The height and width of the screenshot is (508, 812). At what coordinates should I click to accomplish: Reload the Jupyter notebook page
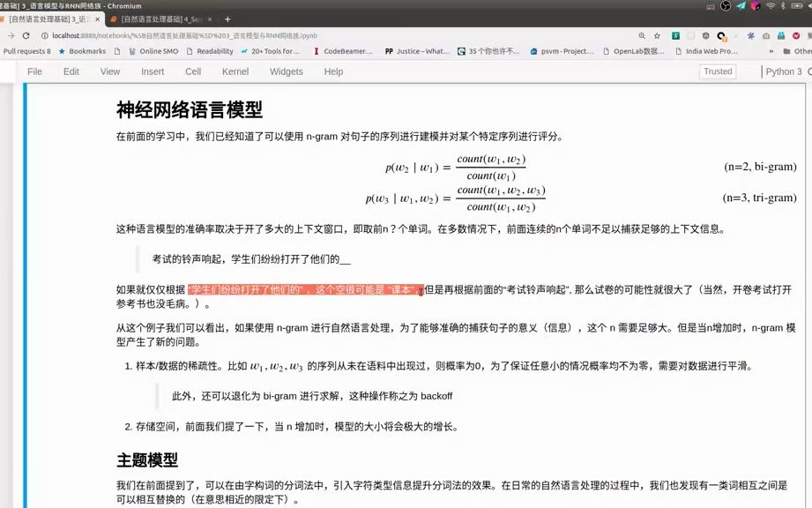[x=25, y=38]
